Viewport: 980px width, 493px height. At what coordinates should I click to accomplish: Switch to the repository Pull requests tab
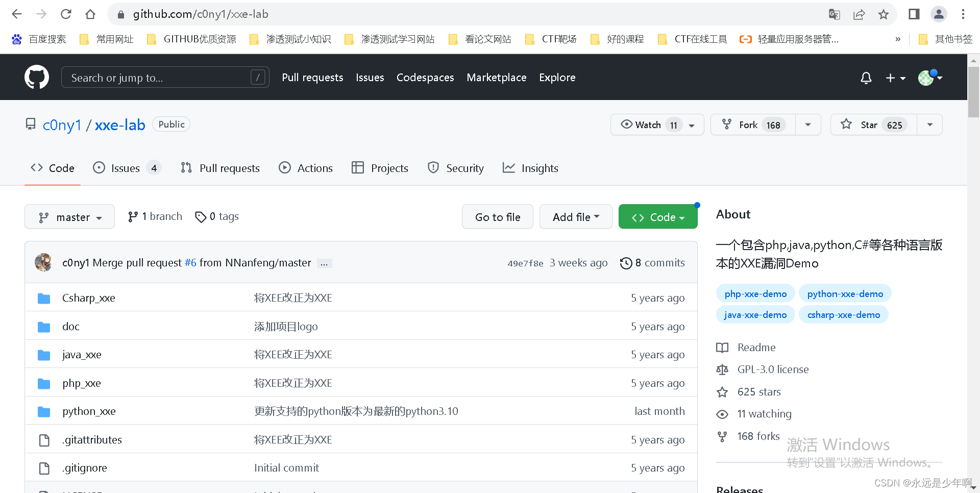coord(220,168)
